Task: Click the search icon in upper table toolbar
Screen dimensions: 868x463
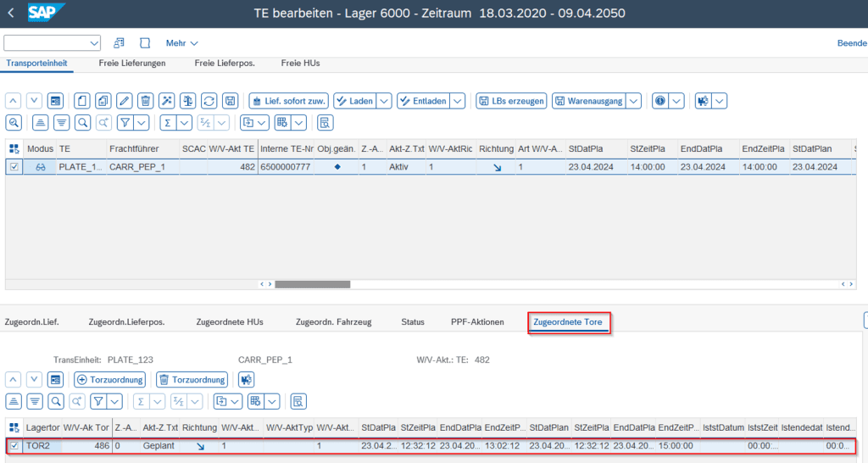Action: 82,123
